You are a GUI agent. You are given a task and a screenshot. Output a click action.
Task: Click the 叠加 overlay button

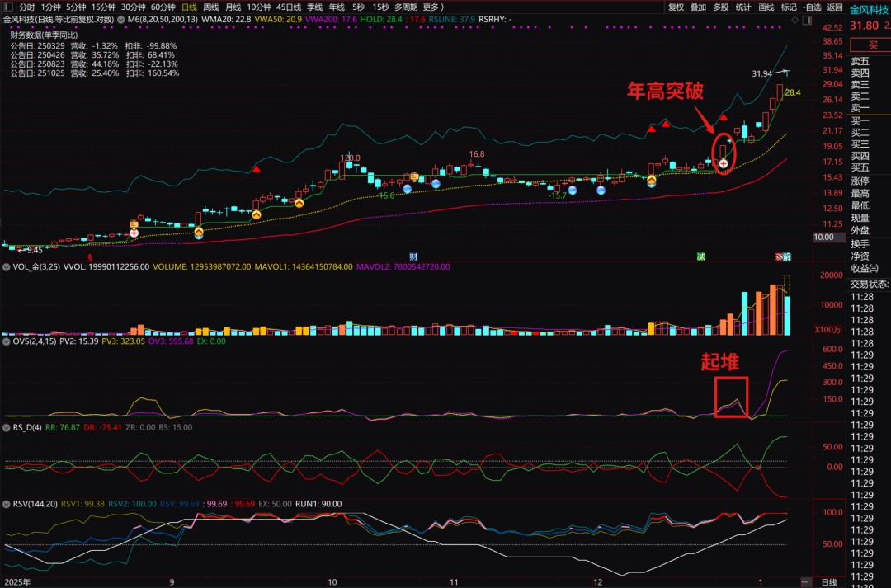(699, 7)
